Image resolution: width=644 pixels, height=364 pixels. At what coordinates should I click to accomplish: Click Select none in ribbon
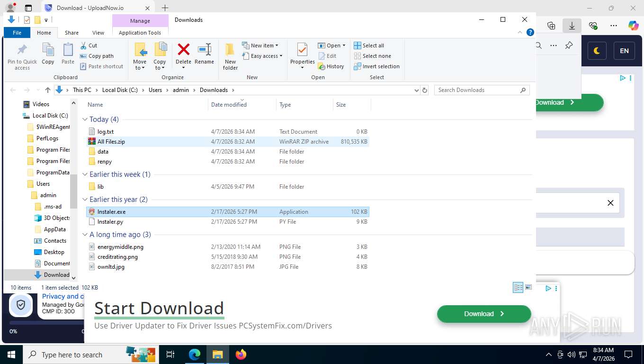point(373,56)
